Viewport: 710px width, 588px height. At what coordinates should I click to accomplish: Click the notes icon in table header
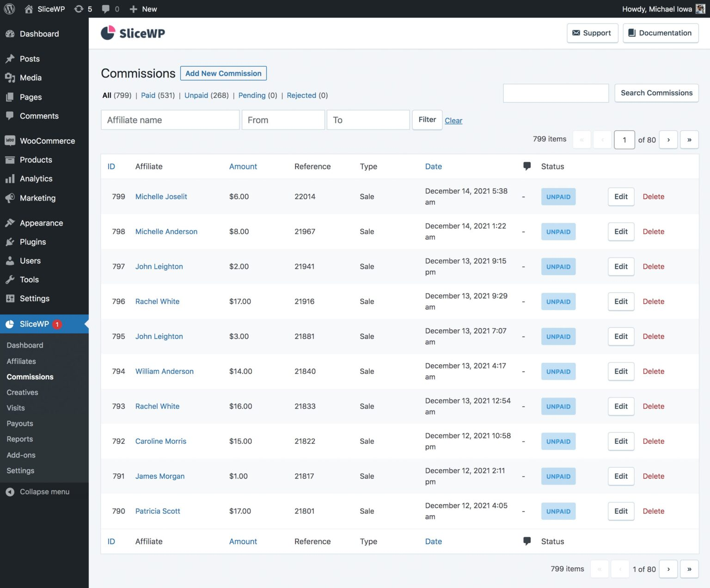pyautogui.click(x=526, y=166)
